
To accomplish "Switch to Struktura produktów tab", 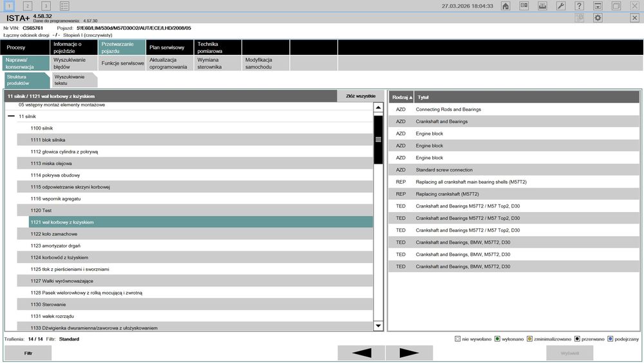I will pos(26,80).
